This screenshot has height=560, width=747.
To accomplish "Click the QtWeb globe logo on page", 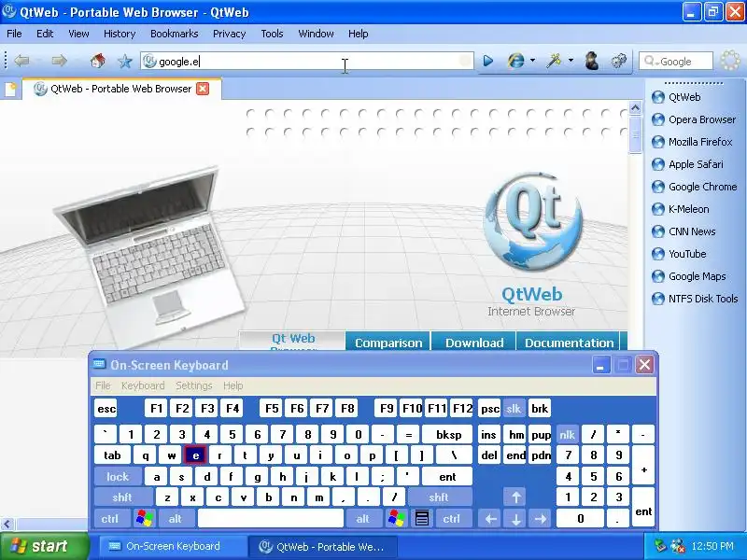I will 532,222.
